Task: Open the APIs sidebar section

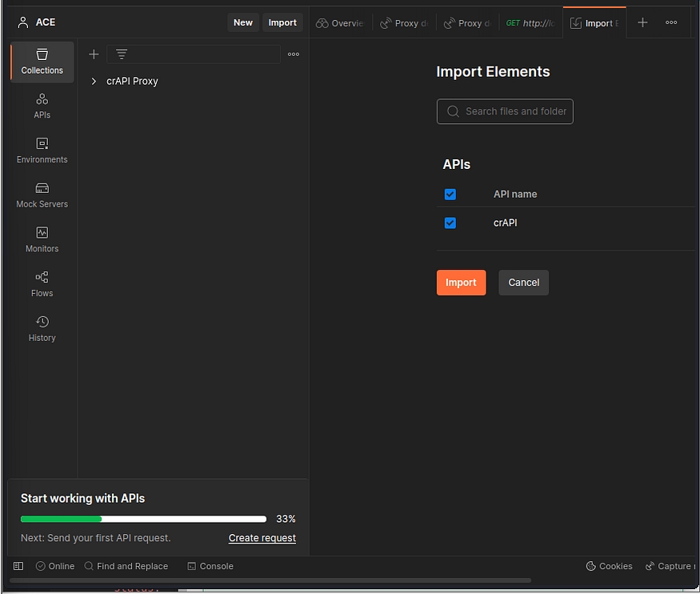Action: pos(42,106)
